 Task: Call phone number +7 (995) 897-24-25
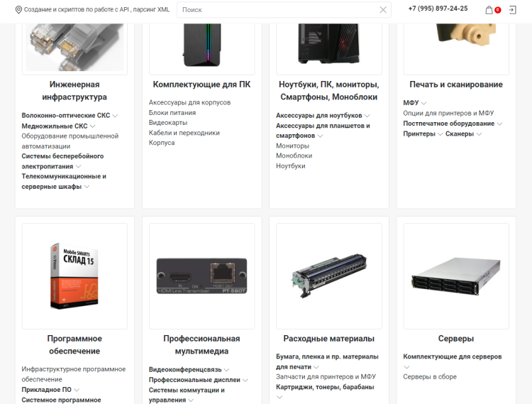[x=438, y=9]
